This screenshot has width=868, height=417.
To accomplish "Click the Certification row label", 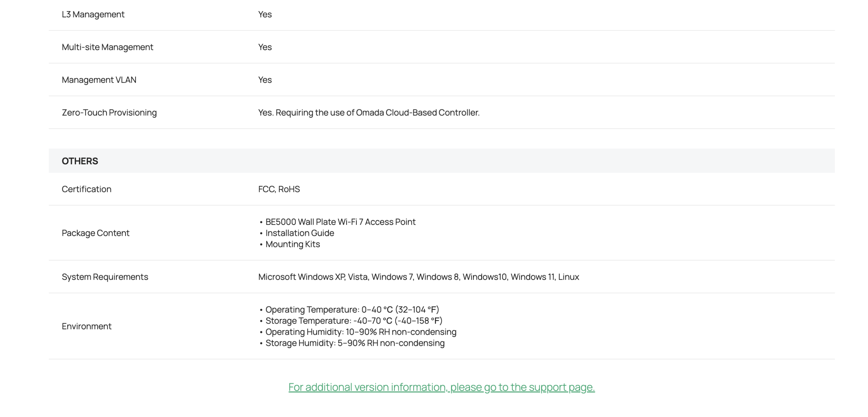I will (x=86, y=189).
